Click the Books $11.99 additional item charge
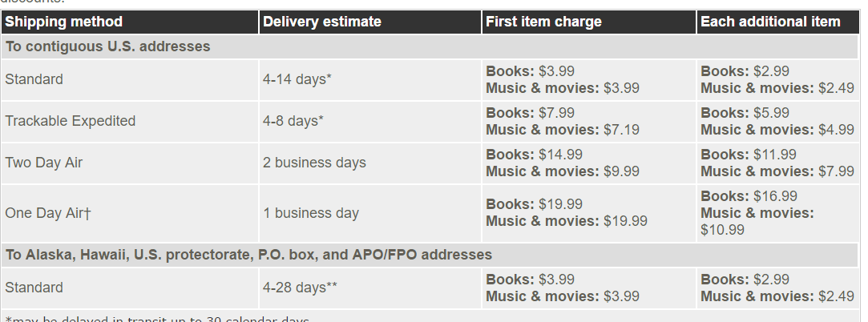This screenshot has height=322, width=868. [x=749, y=155]
